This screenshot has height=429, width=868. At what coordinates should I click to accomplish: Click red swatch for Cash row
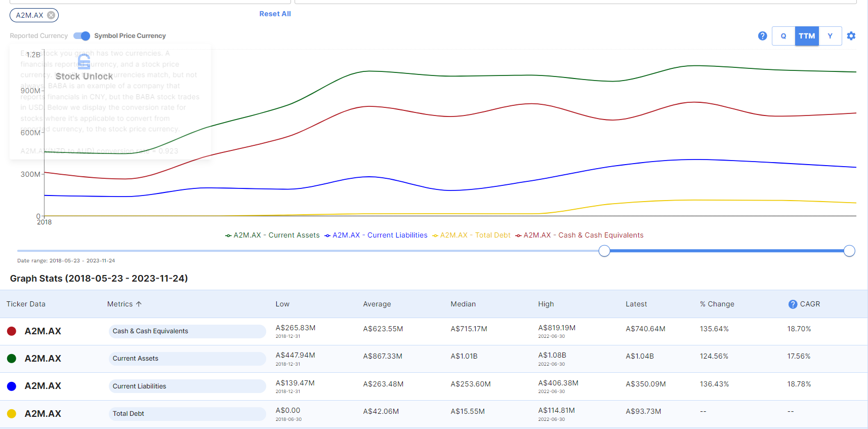click(12, 331)
